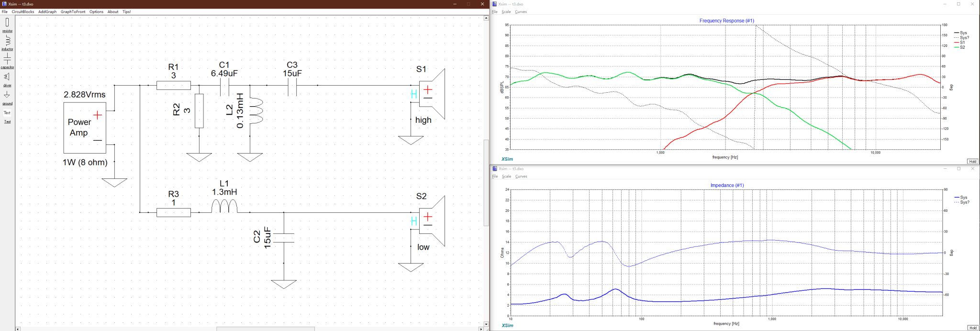Click the L2 0.13mH inductor symbol
The image size is (980, 331).
tap(256, 111)
